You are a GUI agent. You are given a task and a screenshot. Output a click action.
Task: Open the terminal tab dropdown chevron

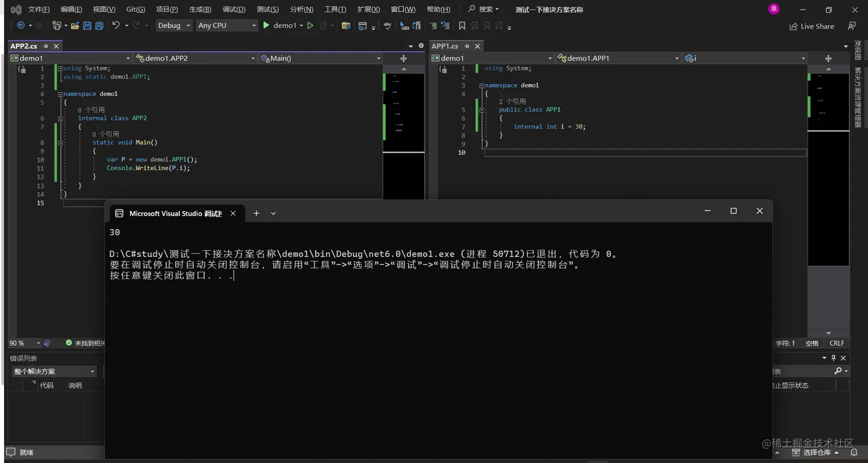tap(273, 213)
